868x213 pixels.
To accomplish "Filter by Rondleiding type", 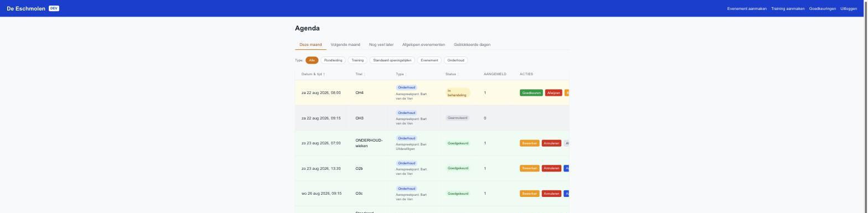I will coord(333,60).
